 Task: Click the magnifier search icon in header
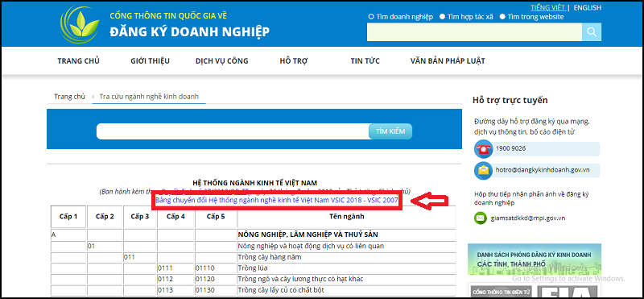592,32
